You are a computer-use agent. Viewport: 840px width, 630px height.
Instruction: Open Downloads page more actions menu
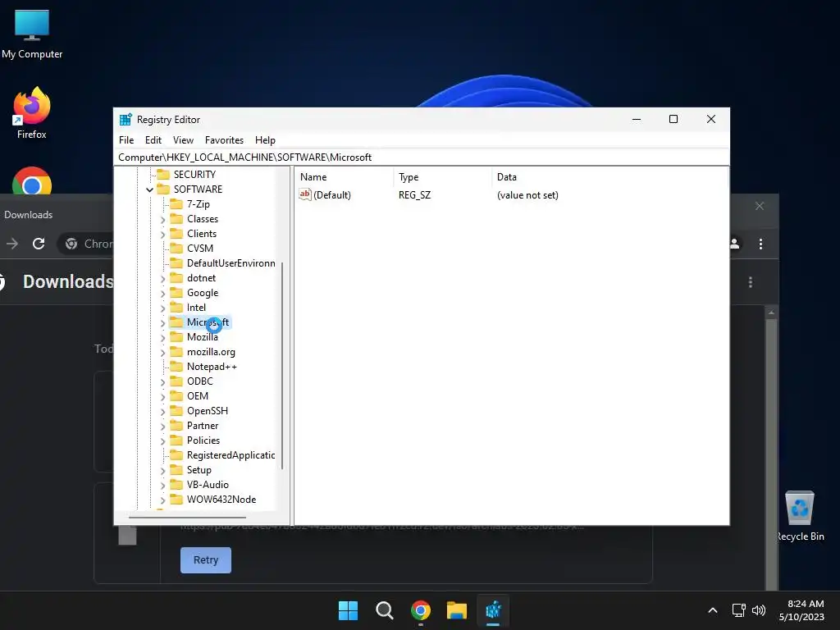coord(751,282)
